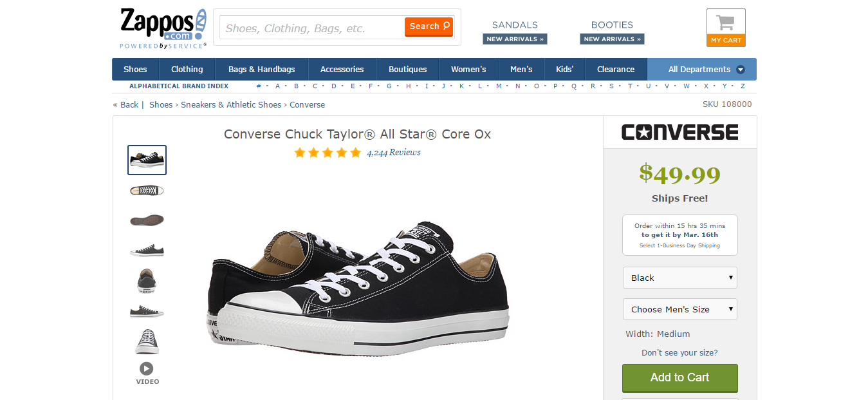This screenshot has height=400, width=868.
Task: Open the Black color dropdown
Action: pyautogui.click(x=679, y=278)
